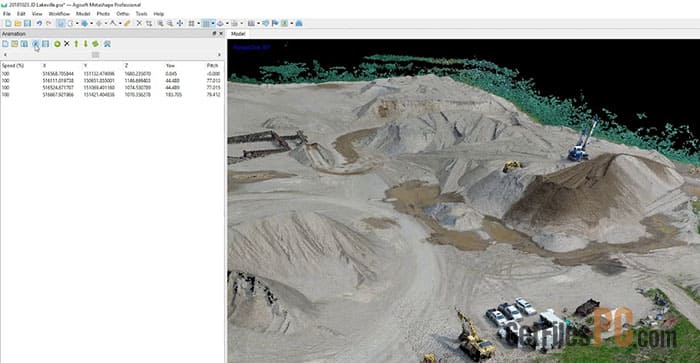Toggle Show Images icon
Image resolution: width=700 pixels, height=363 pixels.
point(284,23)
